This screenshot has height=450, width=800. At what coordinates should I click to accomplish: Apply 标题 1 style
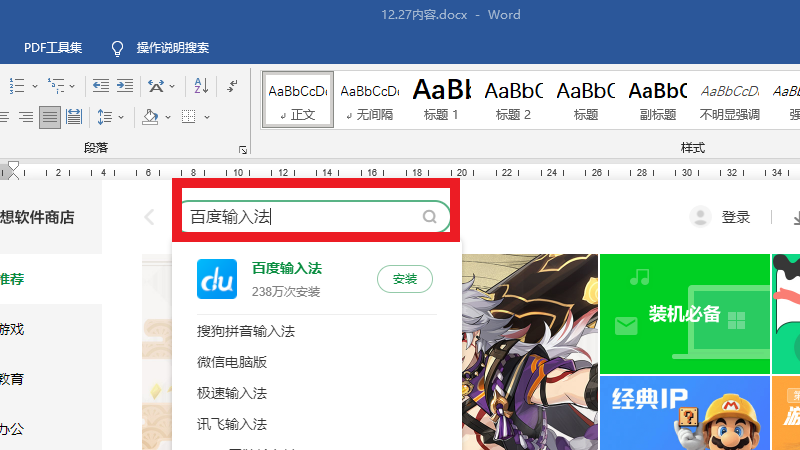click(441, 99)
